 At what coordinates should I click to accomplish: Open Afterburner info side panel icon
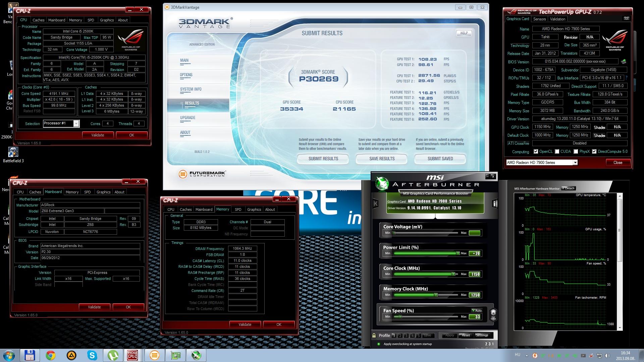494,203
